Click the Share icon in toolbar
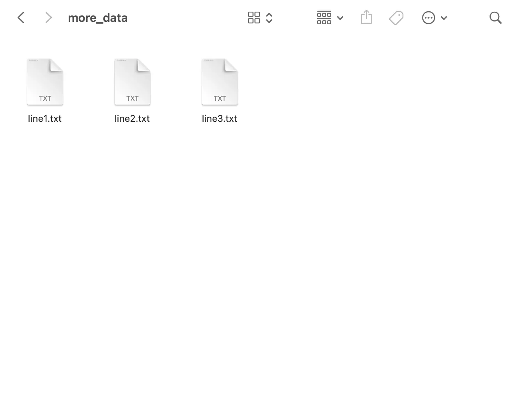 [x=366, y=18]
